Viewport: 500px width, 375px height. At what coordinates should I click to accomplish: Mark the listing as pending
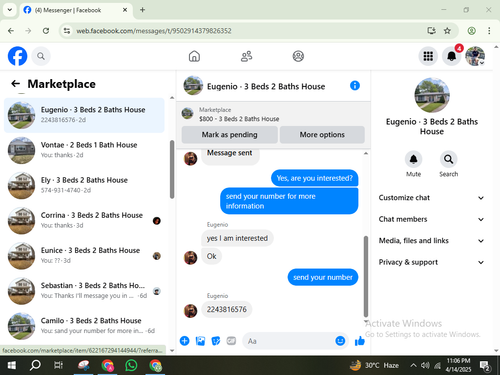pos(229,135)
